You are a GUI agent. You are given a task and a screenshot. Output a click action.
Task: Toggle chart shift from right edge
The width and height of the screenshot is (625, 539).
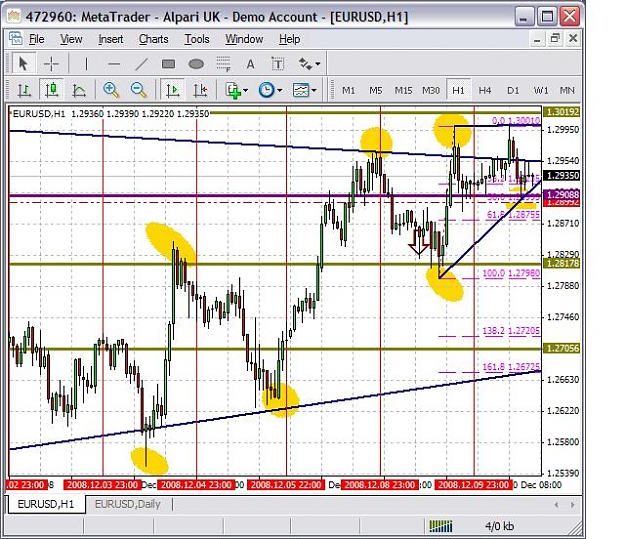point(200,90)
